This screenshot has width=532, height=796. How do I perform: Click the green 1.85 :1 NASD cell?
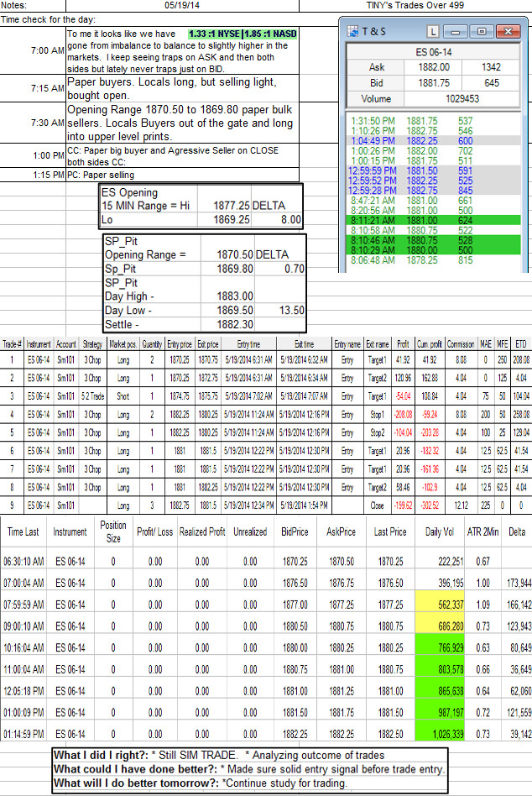(270, 34)
